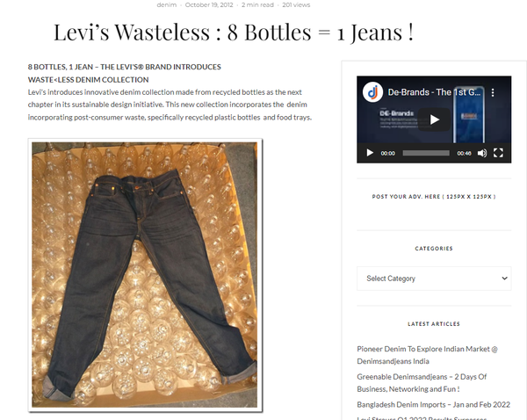Seek using the video progress bar

coord(426,153)
